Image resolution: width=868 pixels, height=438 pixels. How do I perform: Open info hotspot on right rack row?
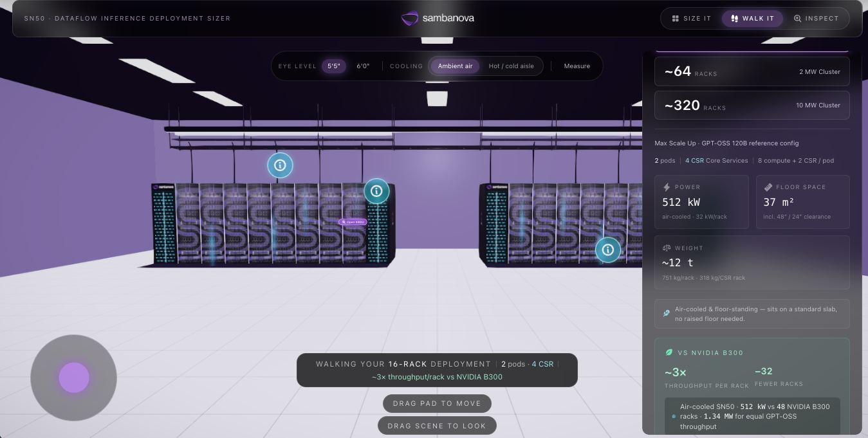tap(607, 250)
